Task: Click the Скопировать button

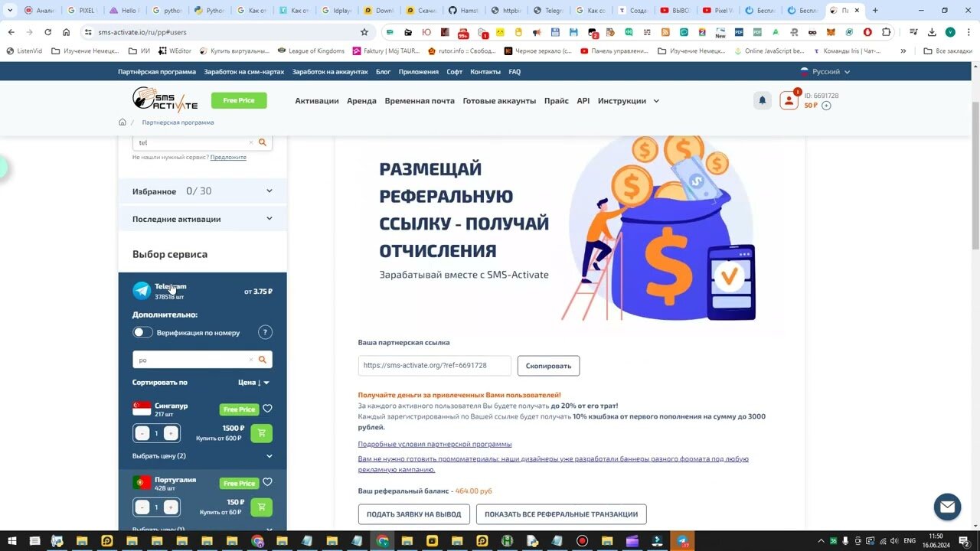Action: coord(548,366)
